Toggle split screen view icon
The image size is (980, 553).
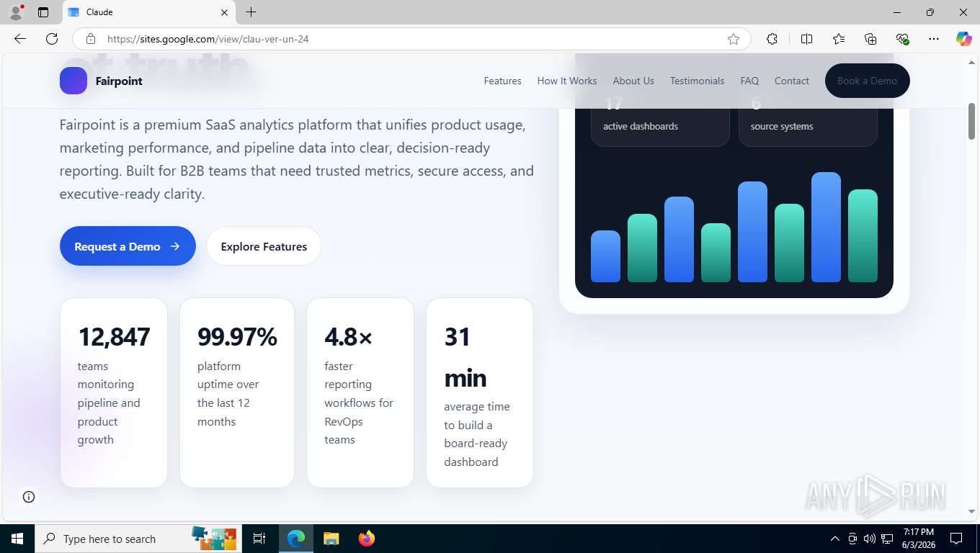(806, 39)
